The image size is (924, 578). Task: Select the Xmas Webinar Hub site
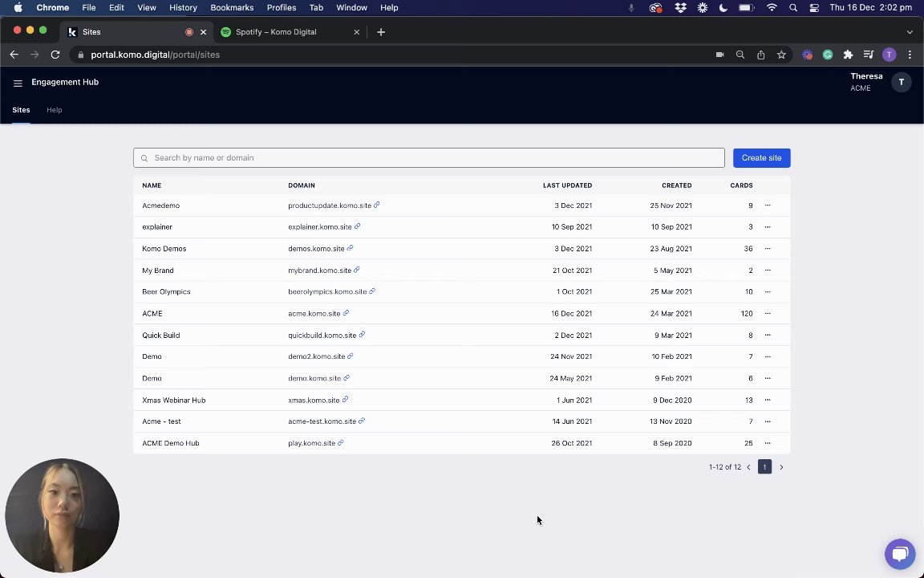(x=174, y=400)
